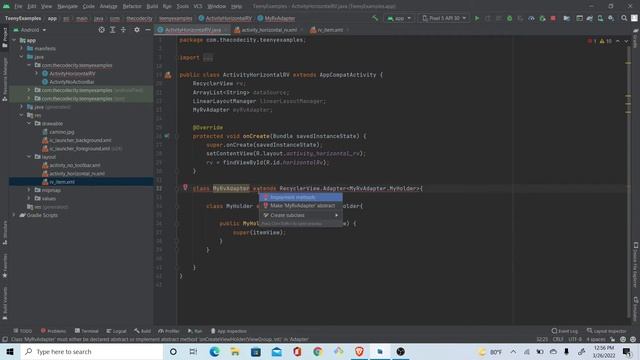Open the Logcat tool window

click(116, 331)
